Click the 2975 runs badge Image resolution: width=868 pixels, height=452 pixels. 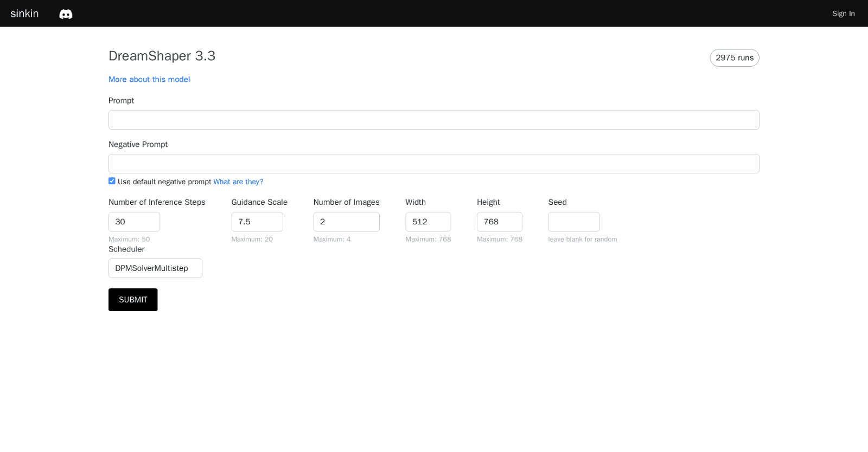point(734,58)
